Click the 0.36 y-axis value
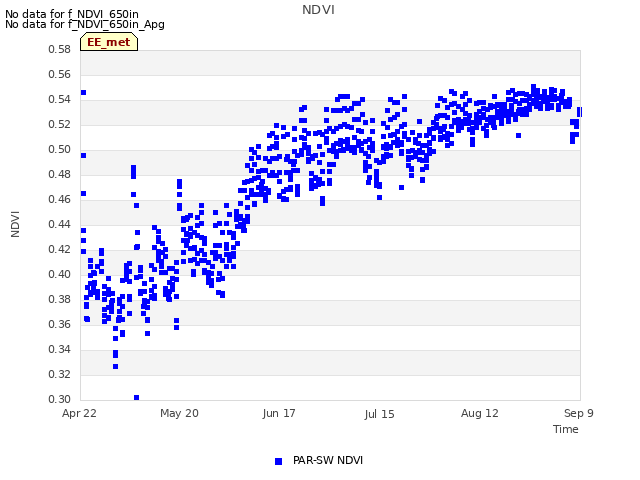This screenshot has width=640, height=480. point(60,324)
